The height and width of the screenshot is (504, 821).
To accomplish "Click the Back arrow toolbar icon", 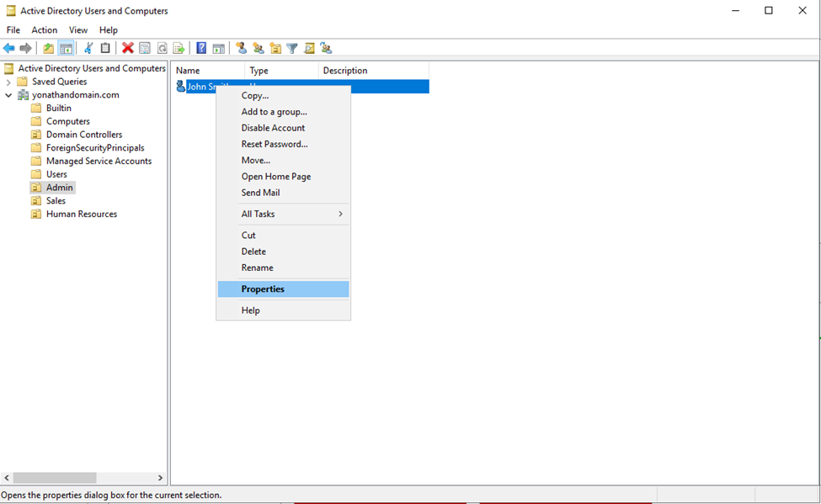I will point(9,48).
